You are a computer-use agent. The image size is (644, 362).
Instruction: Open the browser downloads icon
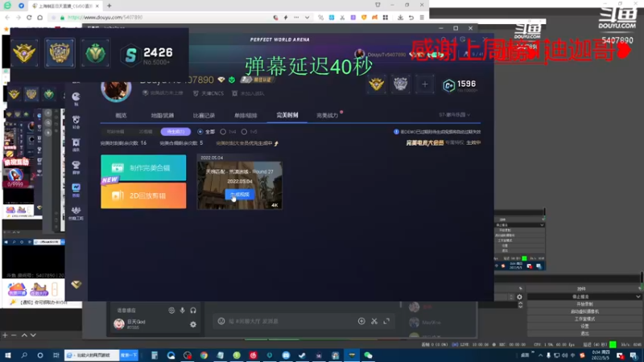pos(400,17)
